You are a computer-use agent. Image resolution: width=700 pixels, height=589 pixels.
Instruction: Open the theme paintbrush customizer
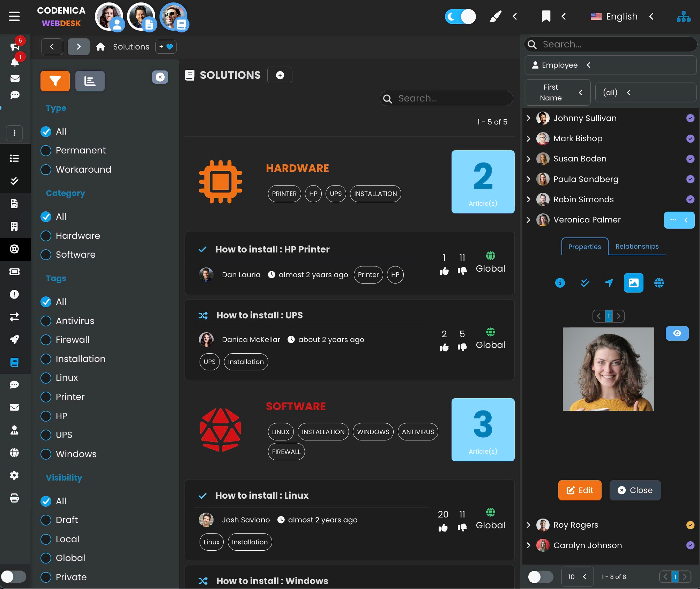[x=495, y=16]
